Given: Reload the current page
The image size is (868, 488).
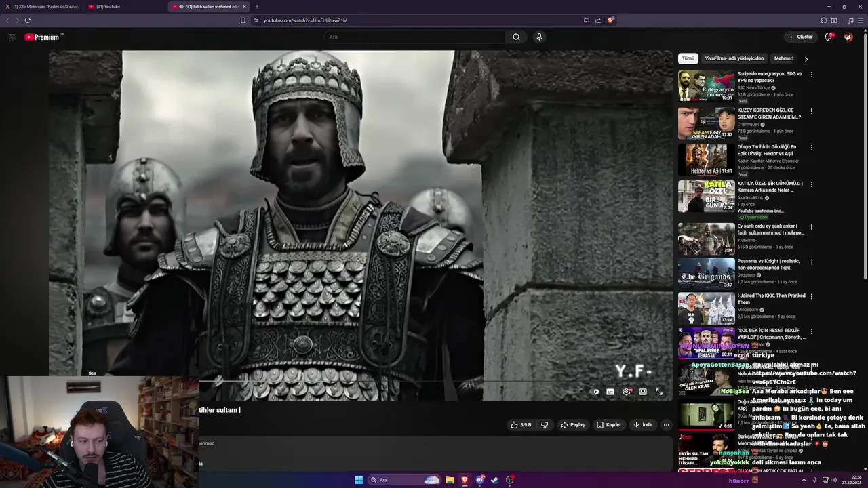Looking at the screenshot, I should click(x=28, y=20).
